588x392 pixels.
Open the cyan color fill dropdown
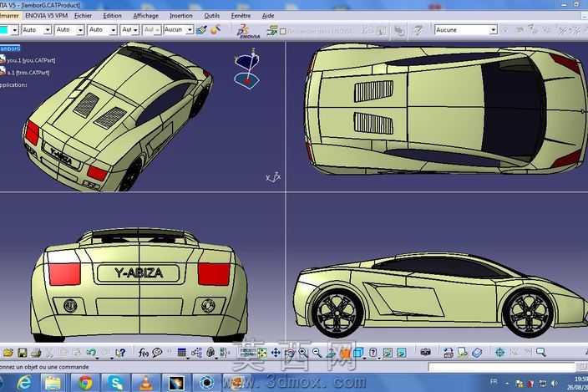(x=14, y=30)
